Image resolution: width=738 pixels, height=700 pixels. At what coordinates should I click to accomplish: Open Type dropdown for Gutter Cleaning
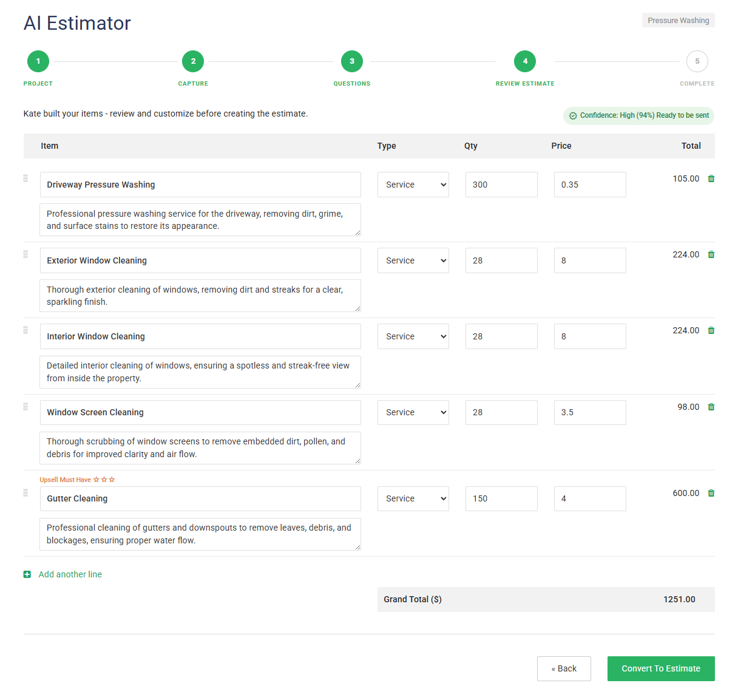413,498
